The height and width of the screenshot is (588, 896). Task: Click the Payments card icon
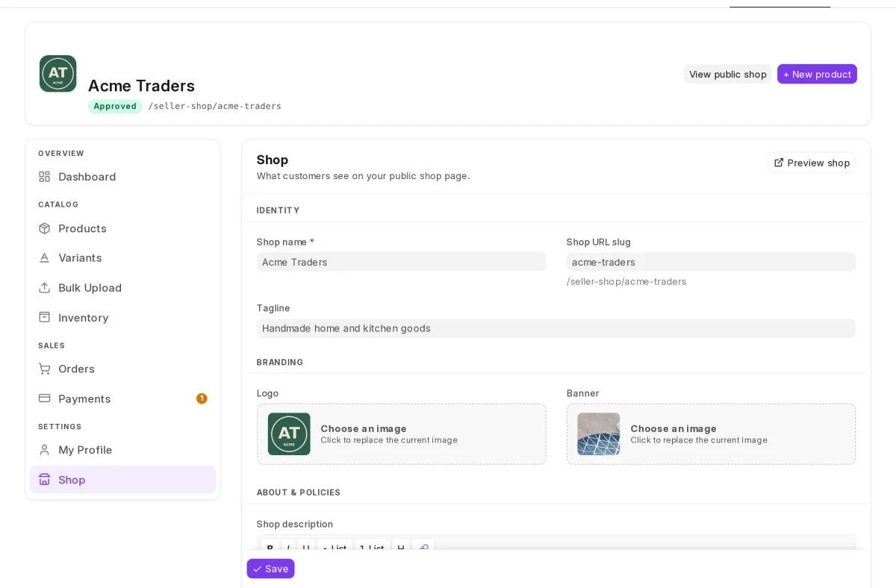click(45, 398)
